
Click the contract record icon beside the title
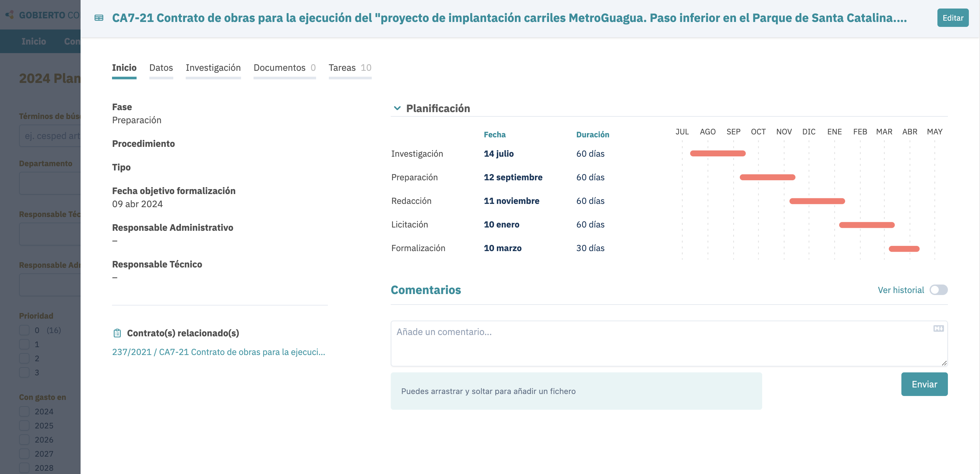coord(99,18)
